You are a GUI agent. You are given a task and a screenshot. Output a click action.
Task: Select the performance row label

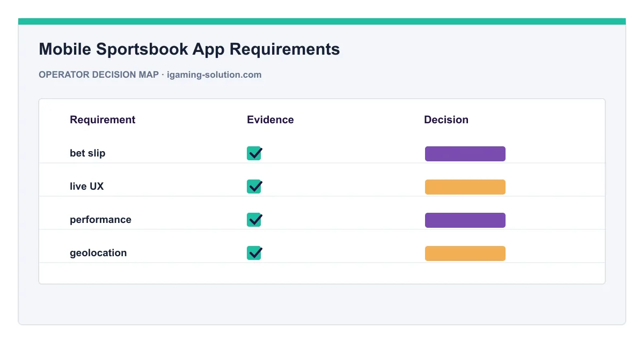click(x=100, y=220)
